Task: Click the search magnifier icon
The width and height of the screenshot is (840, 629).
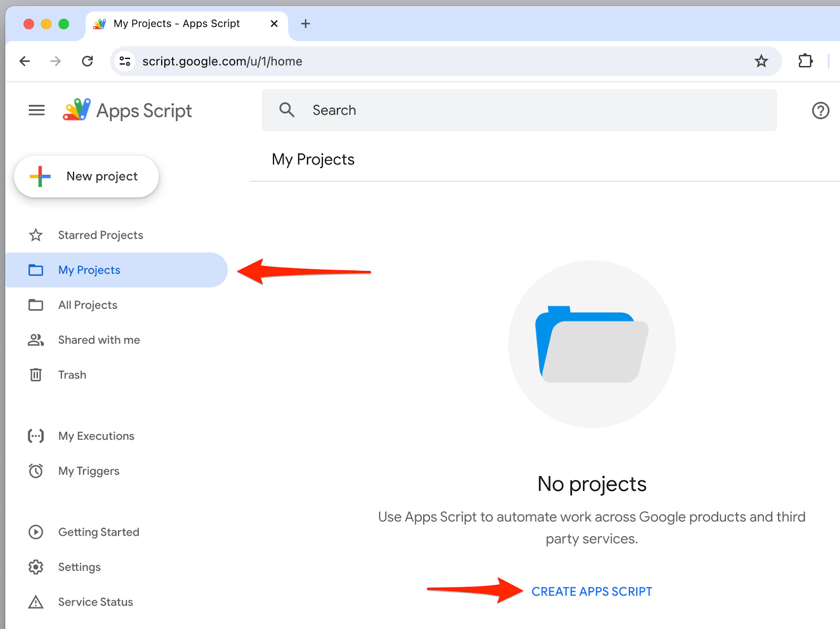Action: pos(287,110)
